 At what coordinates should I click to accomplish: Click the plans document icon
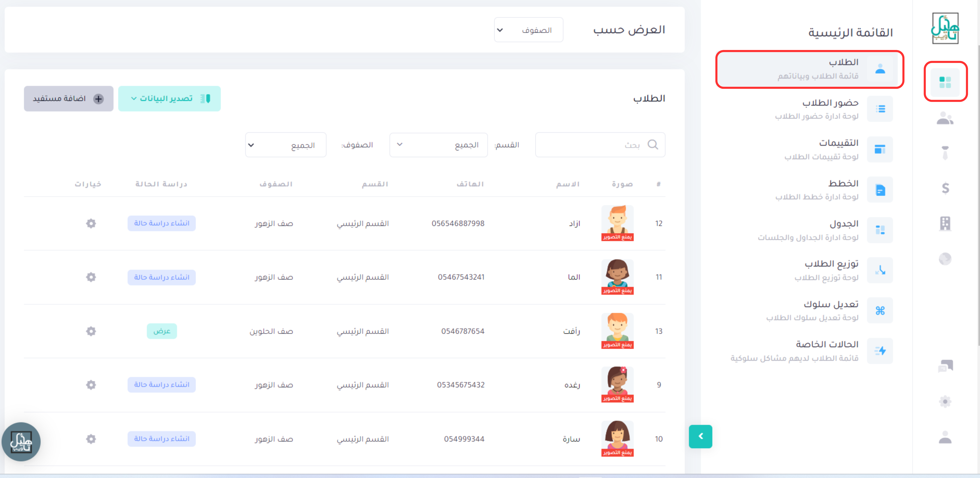(x=880, y=190)
